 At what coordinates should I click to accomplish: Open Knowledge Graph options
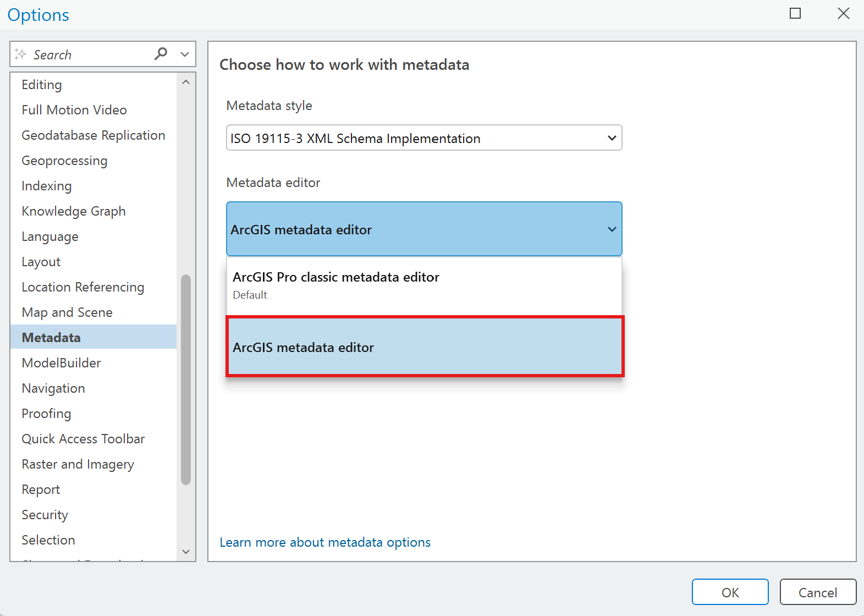click(x=93, y=211)
